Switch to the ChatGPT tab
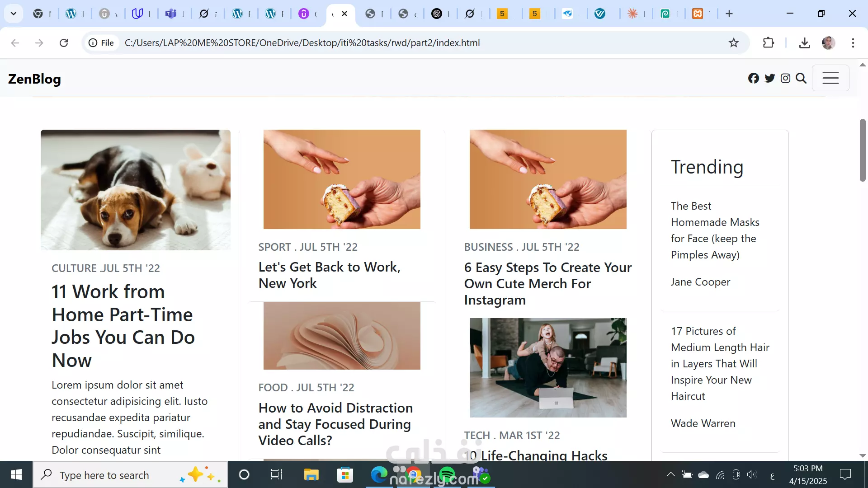The height and width of the screenshot is (488, 868). pyautogui.click(x=437, y=14)
